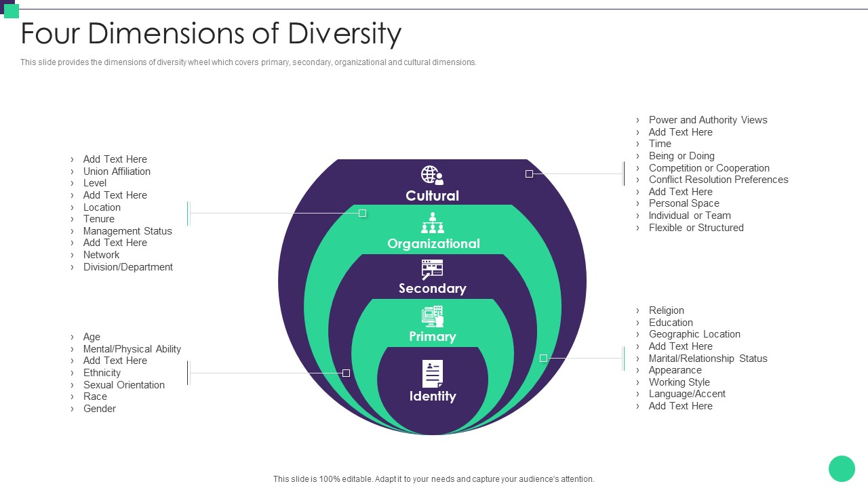Screen dimensions: 868x488
Task: Select 'Tenure' bullet text
Action: pos(99,219)
